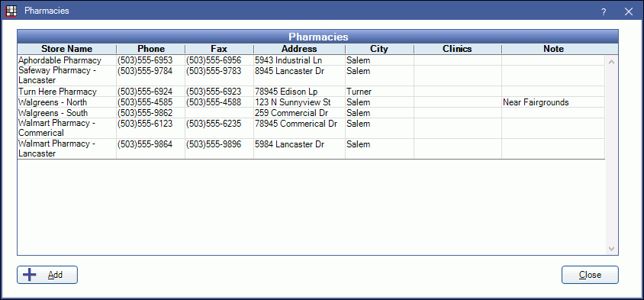Click address 78945 Commerical Dr
This screenshot has width=644, height=300.
pyautogui.click(x=296, y=124)
